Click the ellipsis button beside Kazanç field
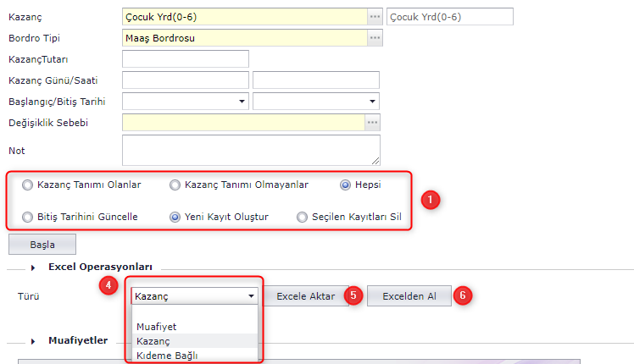Screen dimensions: 634x364 coord(374,16)
